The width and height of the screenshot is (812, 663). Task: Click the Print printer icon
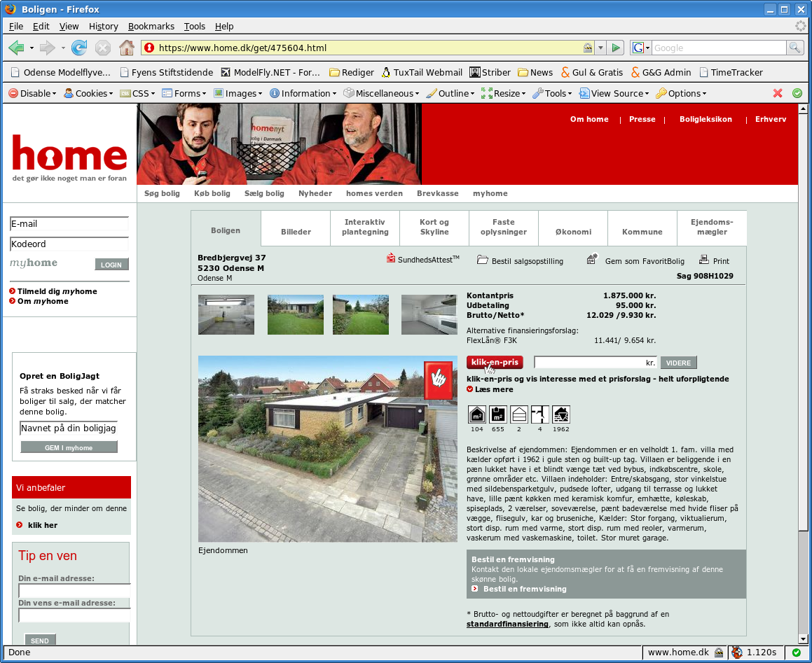(x=704, y=259)
